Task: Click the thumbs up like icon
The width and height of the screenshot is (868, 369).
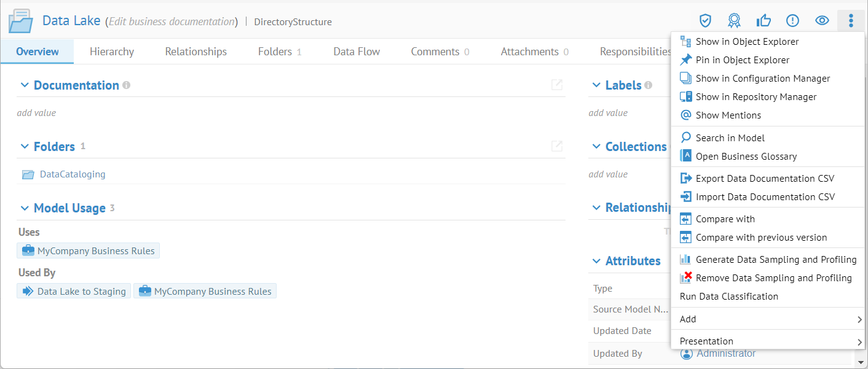Action: tap(763, 21)
